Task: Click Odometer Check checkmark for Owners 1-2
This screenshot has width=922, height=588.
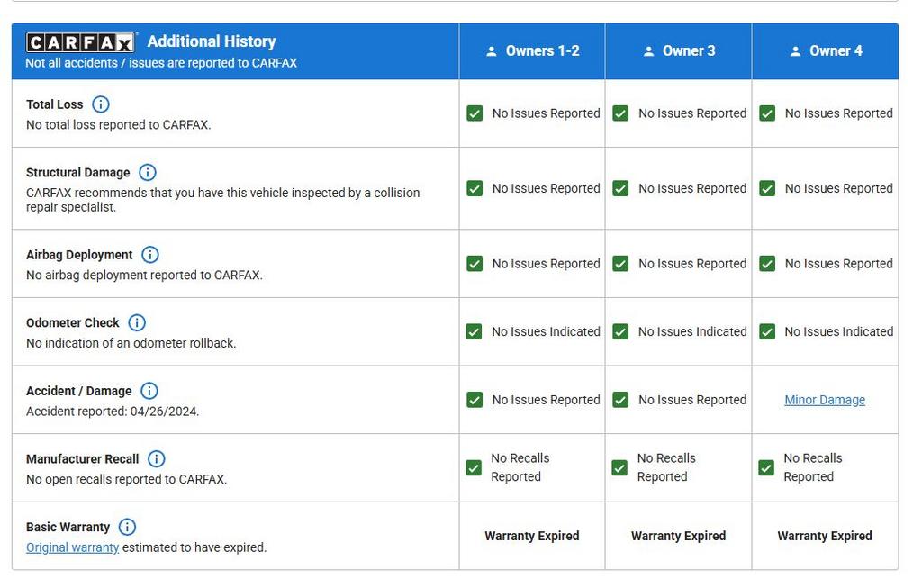Action: (x=475, y=331)
